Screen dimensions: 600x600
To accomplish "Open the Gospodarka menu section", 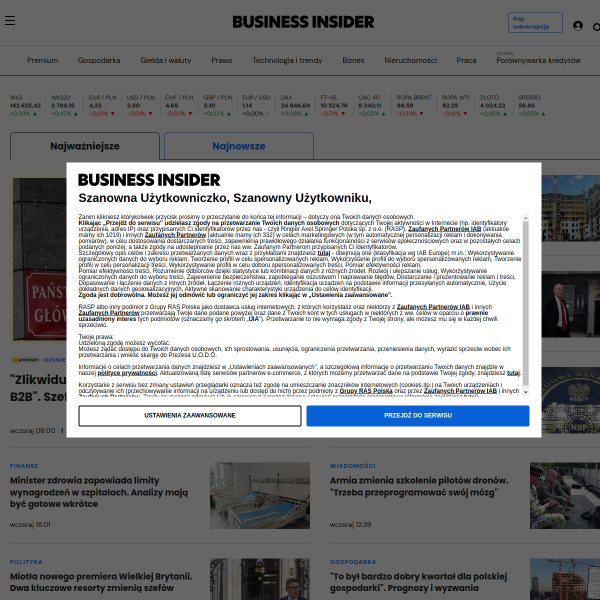I will pyautogui.click(x=99, y=60).
